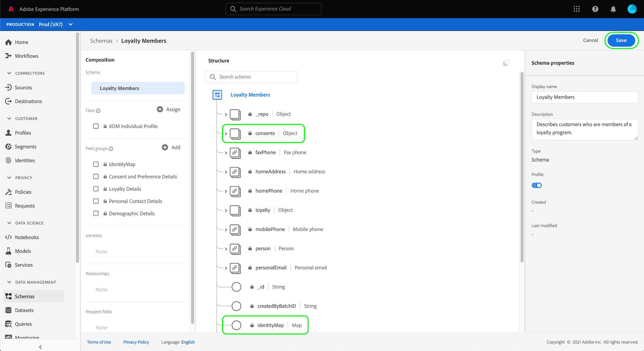
Task: Open the Help question mark icon
Action: [x=595, y=9]
